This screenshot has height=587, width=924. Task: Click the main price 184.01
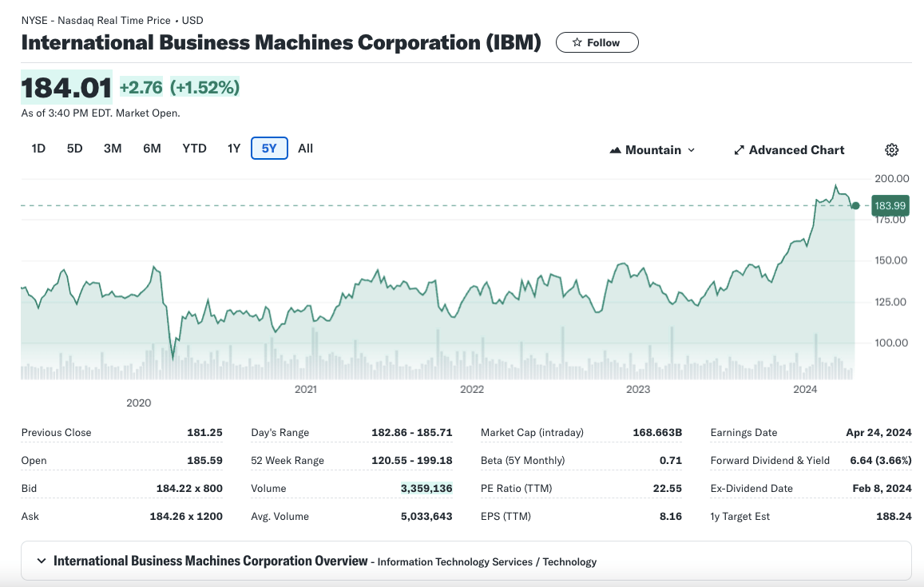click(66, 88)
